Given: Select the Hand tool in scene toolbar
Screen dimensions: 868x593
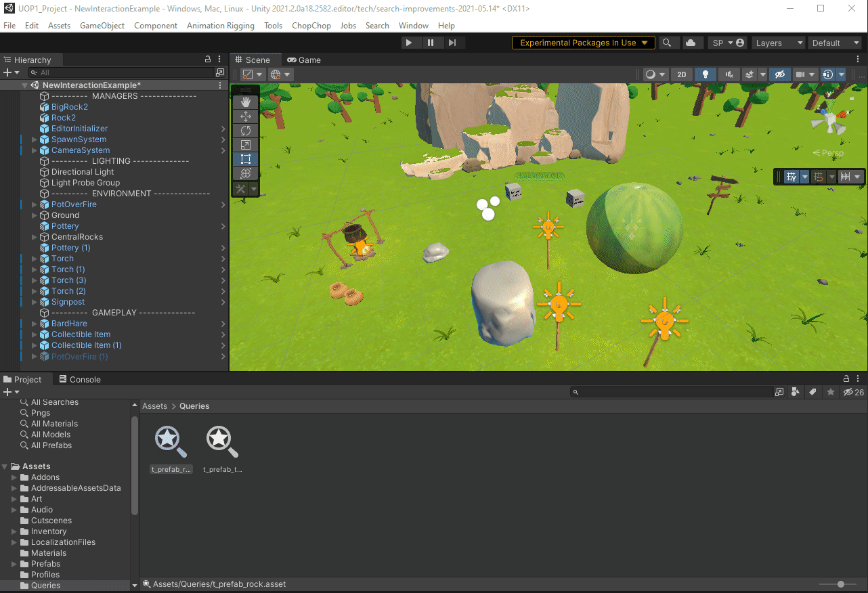Looking at the screenshot, I should point(245,102).
